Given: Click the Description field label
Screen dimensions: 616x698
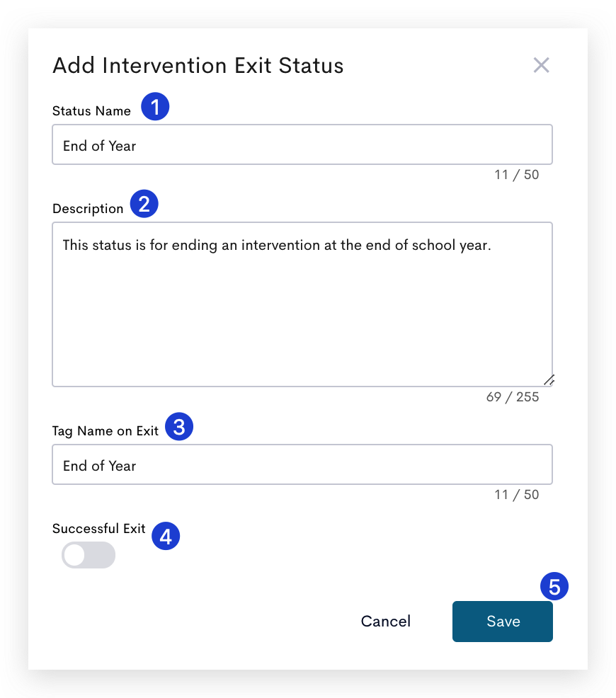Looking at the screenshot, I should 88,209.
